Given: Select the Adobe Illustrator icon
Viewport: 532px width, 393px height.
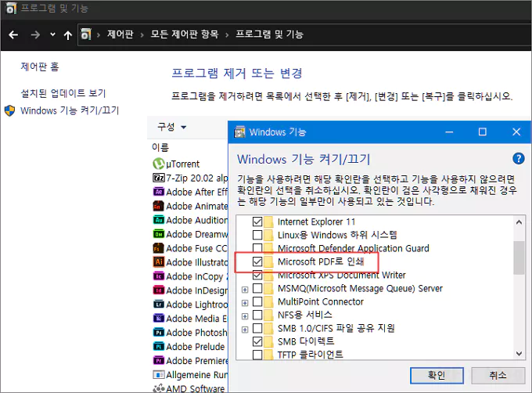Looking at the screenshot, I should click(x=159, y=262).
